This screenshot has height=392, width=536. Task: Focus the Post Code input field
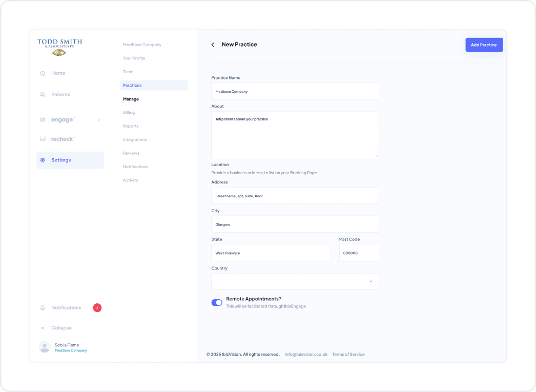click(359, 253)
